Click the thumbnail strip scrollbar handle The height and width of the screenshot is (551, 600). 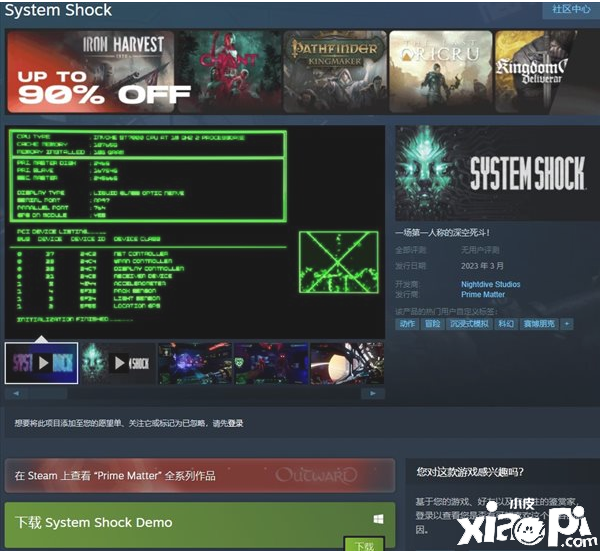pyautogui.click(x=48, y=393)
